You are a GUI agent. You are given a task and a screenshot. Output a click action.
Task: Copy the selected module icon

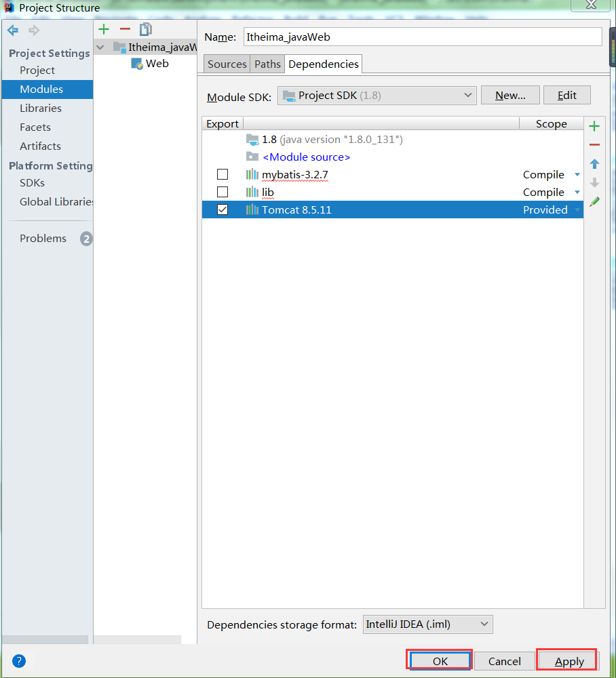[146, 29]
